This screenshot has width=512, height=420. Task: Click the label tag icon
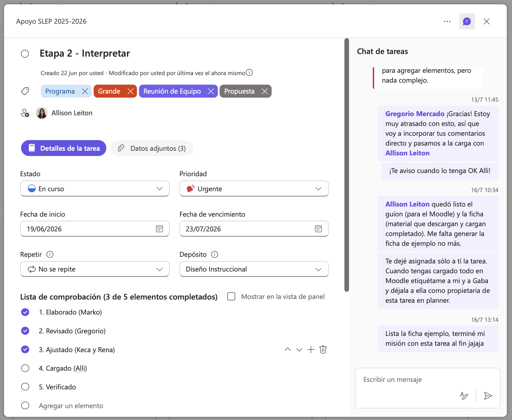25,91
